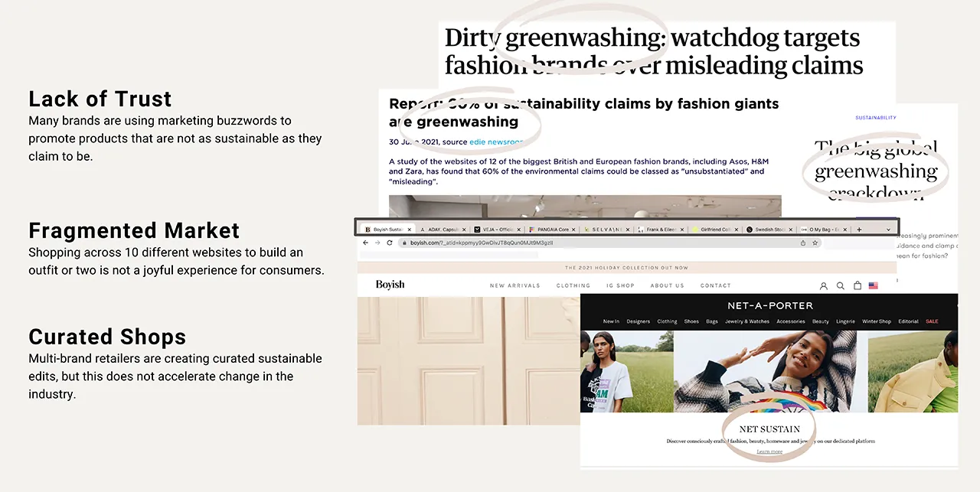980x492 pixels.
Task: Close the Boyish Sustainable tab
Action: pos(410,229)
